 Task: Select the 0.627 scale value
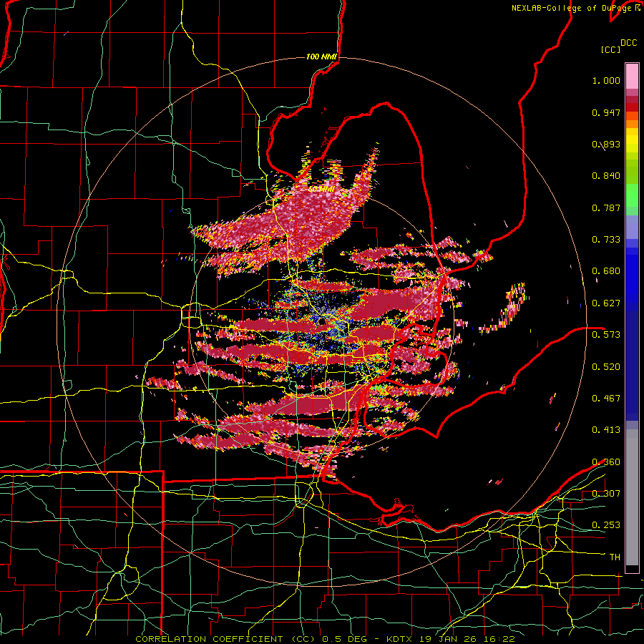606,303
